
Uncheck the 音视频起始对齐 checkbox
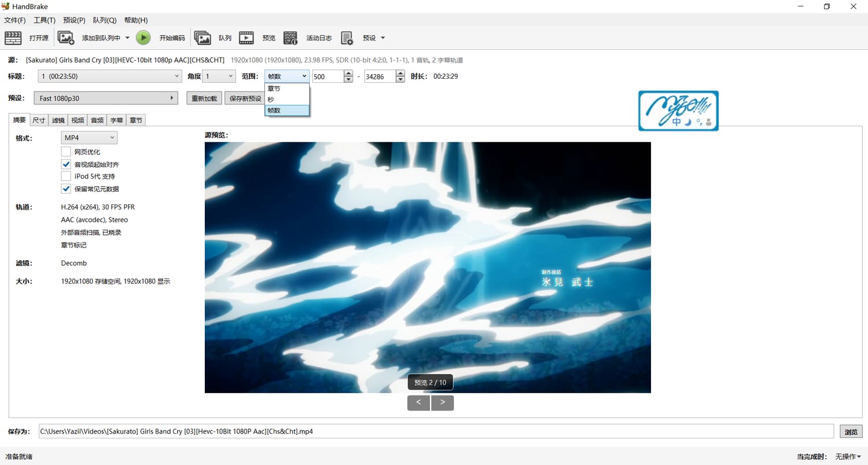(x=66, y=164)
